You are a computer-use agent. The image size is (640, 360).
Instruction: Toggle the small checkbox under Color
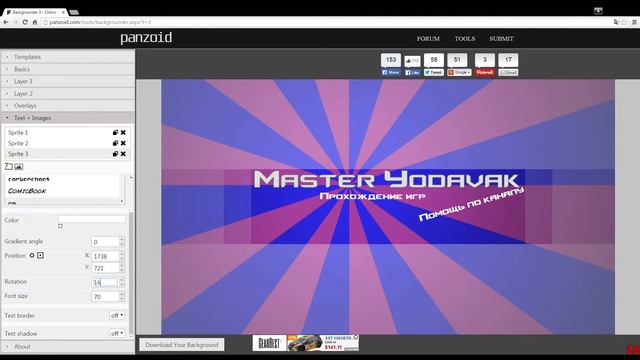[x=60, y=226]
